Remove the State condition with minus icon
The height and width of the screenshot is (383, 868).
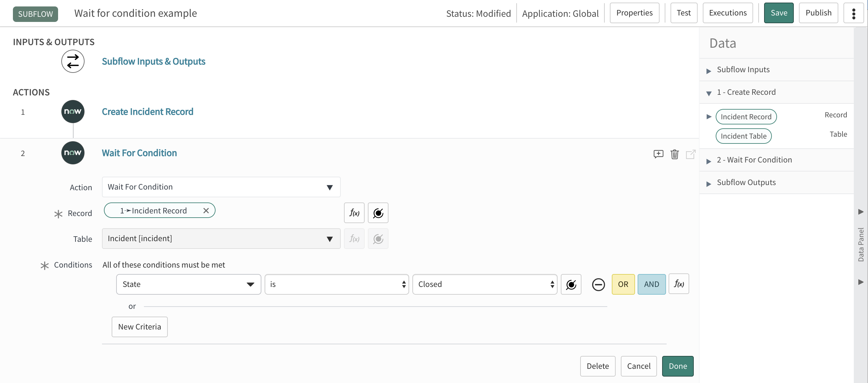click(599, 285)
